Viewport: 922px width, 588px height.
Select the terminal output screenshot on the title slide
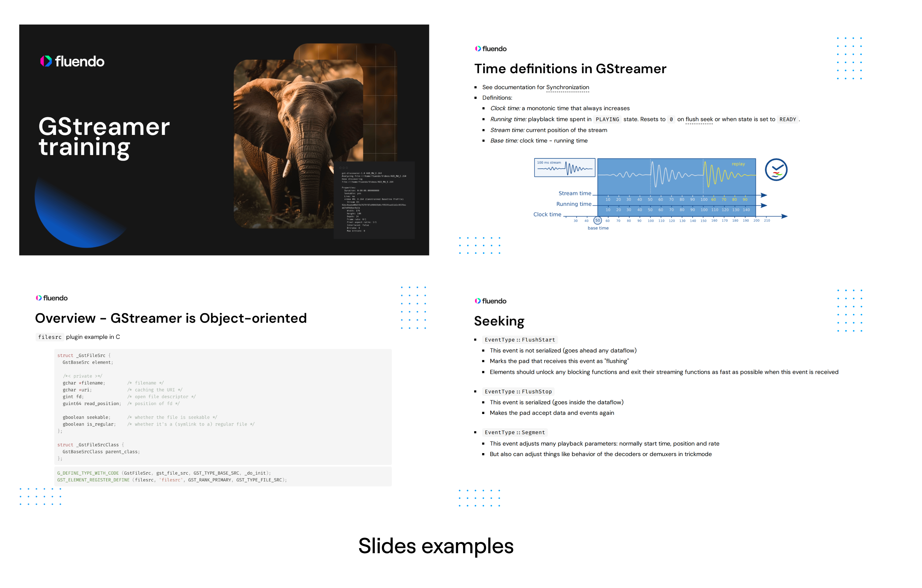coord(374,200)
